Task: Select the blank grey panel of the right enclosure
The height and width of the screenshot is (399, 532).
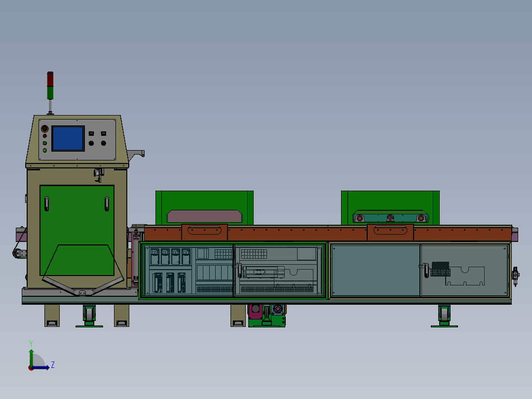Action: point(376,271)
